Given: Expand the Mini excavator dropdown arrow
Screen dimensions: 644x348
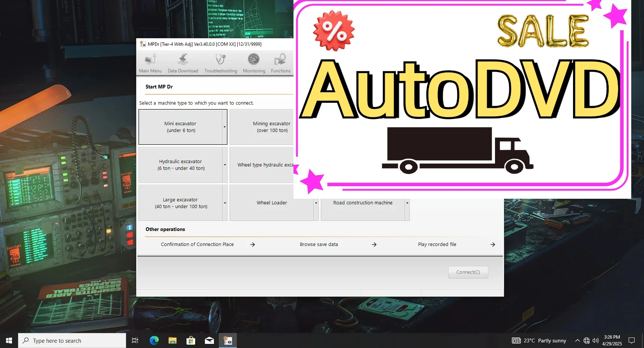Looking at the screenshot, I should pos(225,127).
